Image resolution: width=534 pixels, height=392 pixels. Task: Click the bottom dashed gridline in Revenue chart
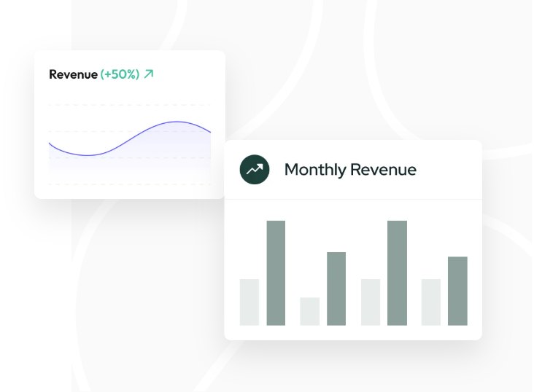coord(130,184)
